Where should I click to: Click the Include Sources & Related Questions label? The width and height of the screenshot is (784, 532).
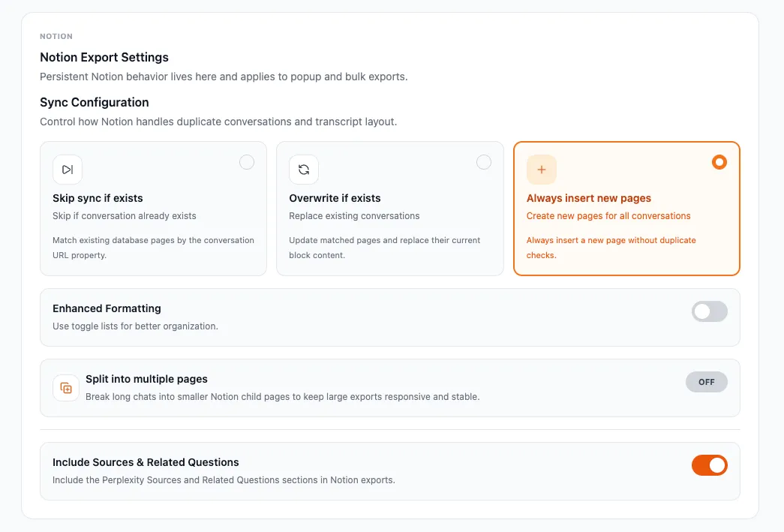coord(146,462)
